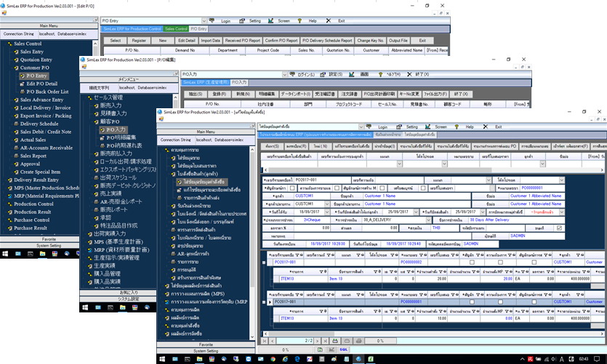The height and width of the screenshot is (364, 607).
Task: Click Favorite bar in Thai window sidebar
Action: coord(206,344)
